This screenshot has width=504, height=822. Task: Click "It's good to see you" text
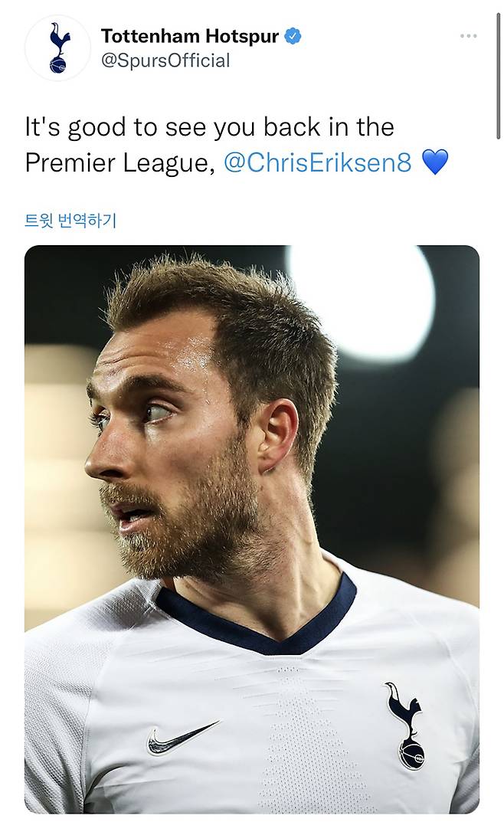(129, 127)
